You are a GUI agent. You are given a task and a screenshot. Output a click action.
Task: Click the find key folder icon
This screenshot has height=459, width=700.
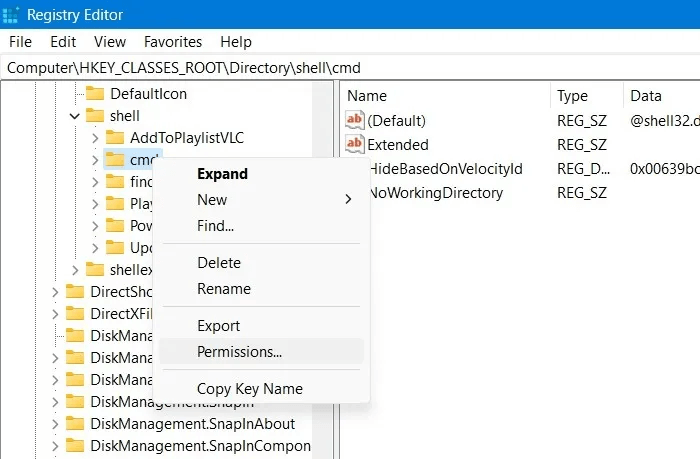point(115,181)
